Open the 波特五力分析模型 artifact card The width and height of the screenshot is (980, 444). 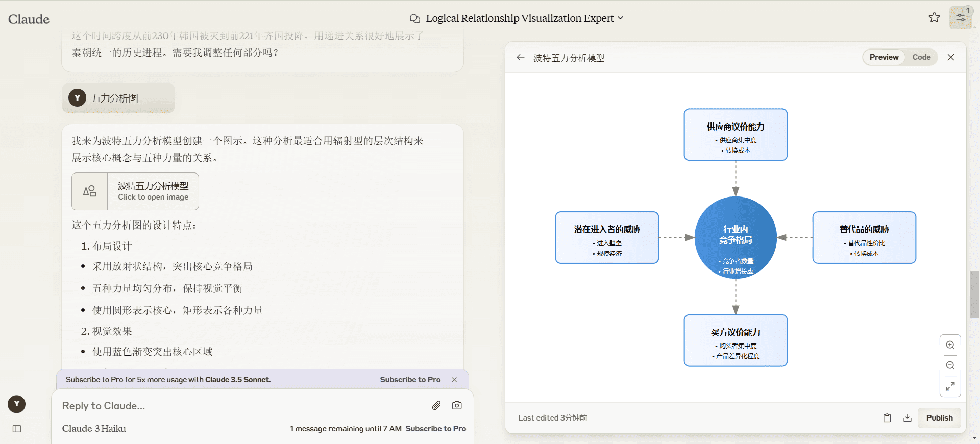click(x=135, y=191)
